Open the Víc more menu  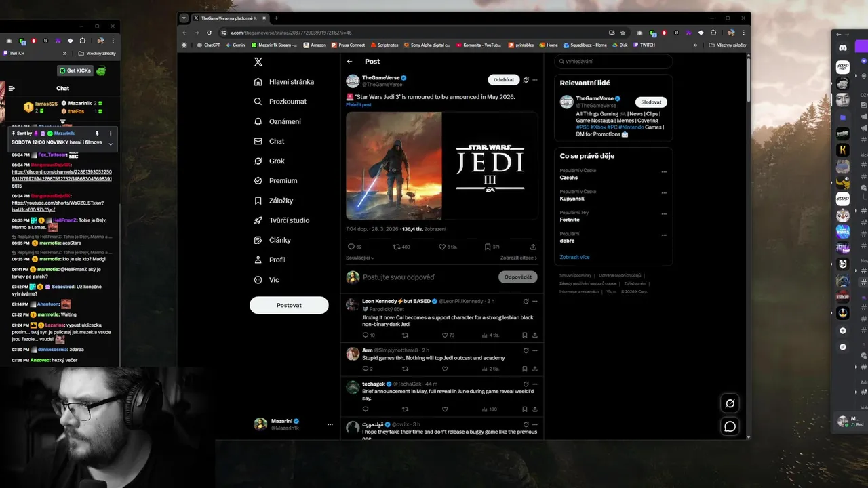[267, 280]
